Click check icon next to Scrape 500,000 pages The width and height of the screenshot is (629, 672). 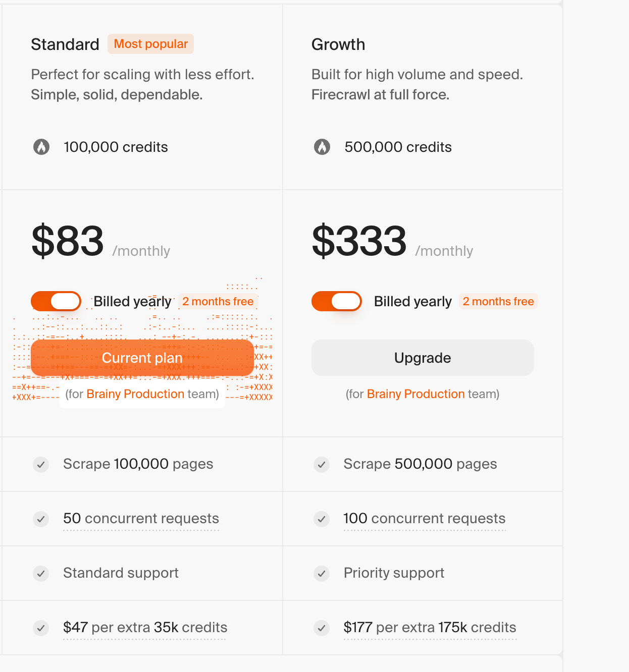pyautogui.click(x=322, y=464)
